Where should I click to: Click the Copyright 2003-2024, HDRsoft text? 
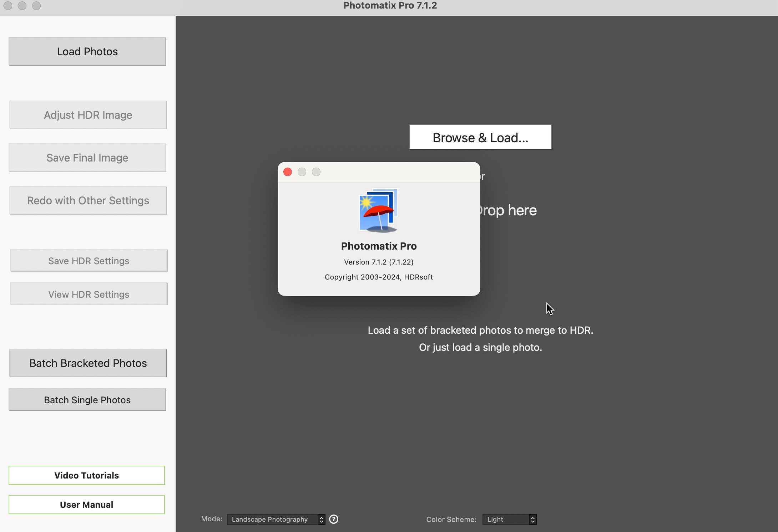coord(379,277)
